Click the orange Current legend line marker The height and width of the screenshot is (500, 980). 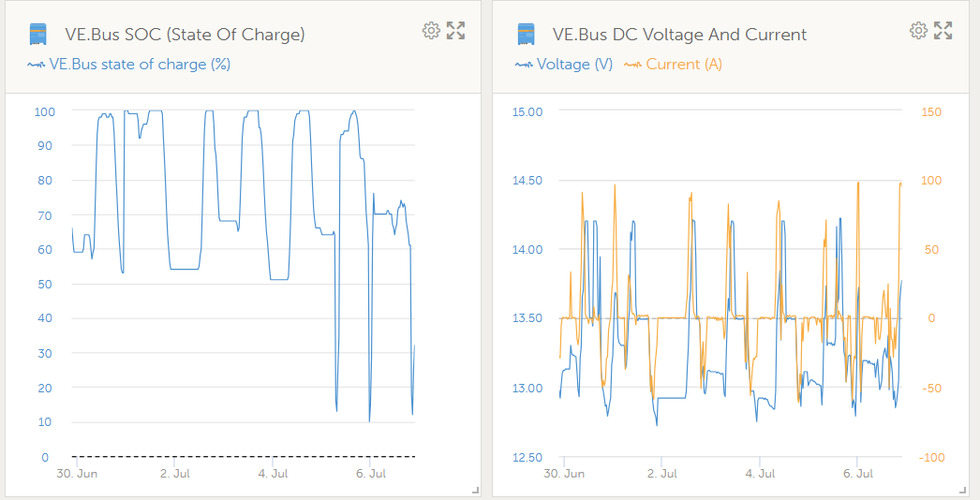point(632,65)
